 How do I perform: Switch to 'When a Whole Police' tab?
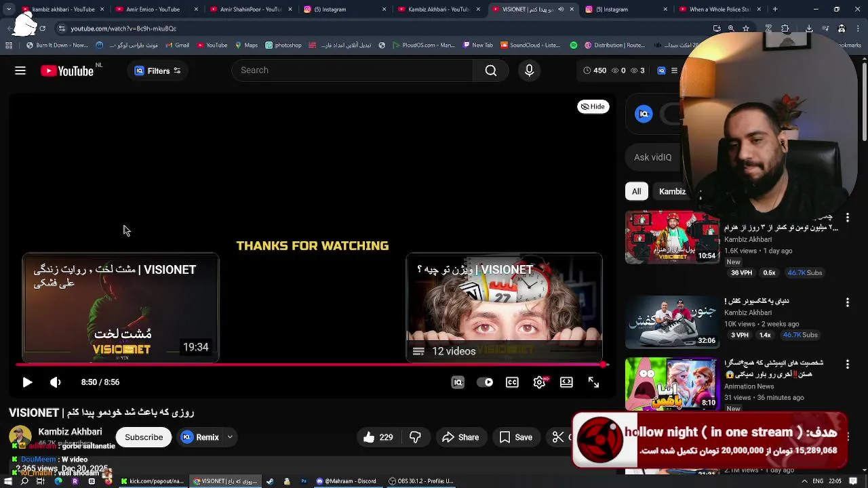719,9
